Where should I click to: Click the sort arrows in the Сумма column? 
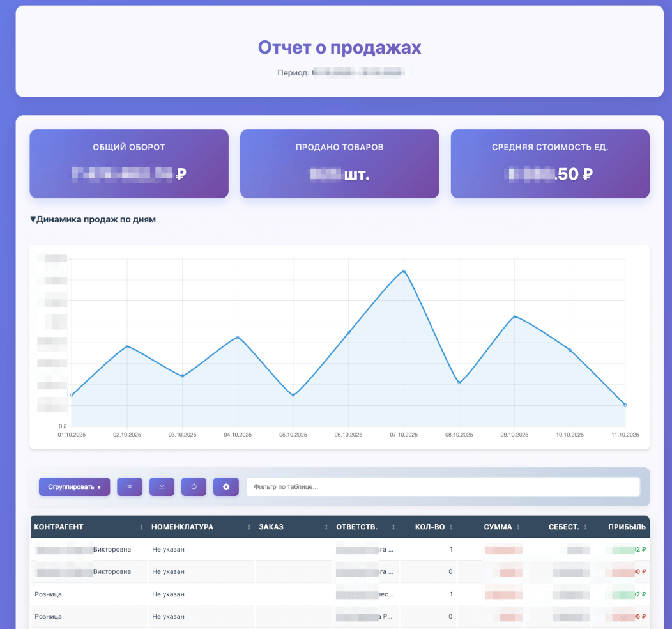click(x=518, y=527)
